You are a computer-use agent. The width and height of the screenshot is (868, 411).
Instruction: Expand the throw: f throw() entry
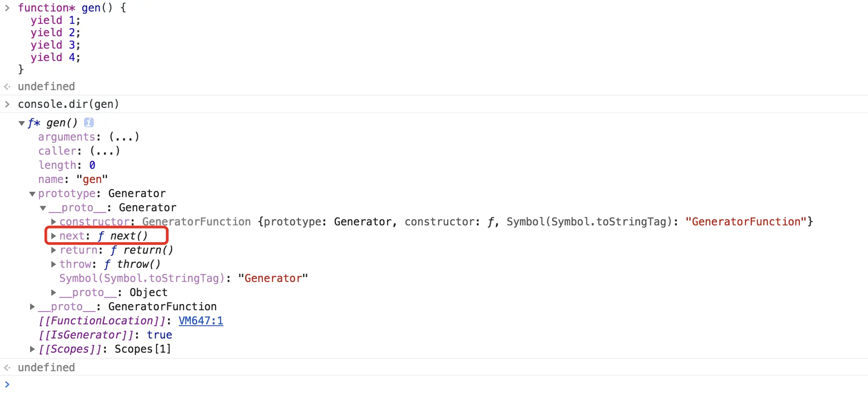point(54,264)
